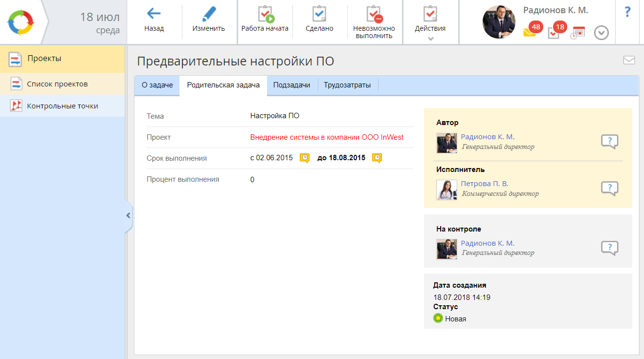This screenshot has width=644, height=359.
Task: Switch to the О задаче tab
Action: [157, 85]
